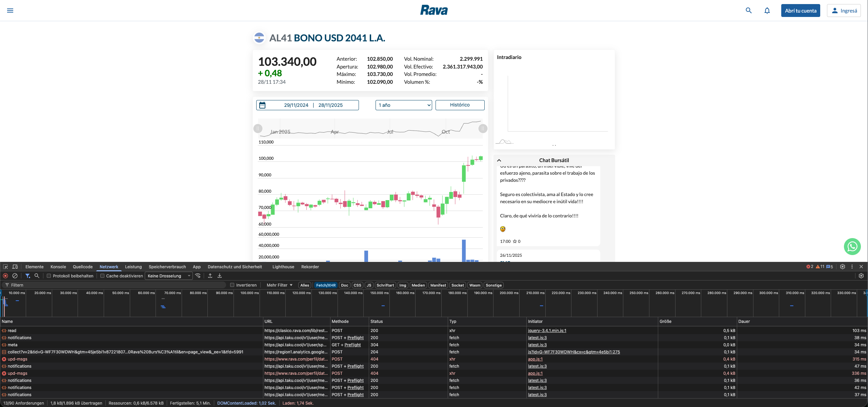Open the 1 año period dropdown

(404, 105)
